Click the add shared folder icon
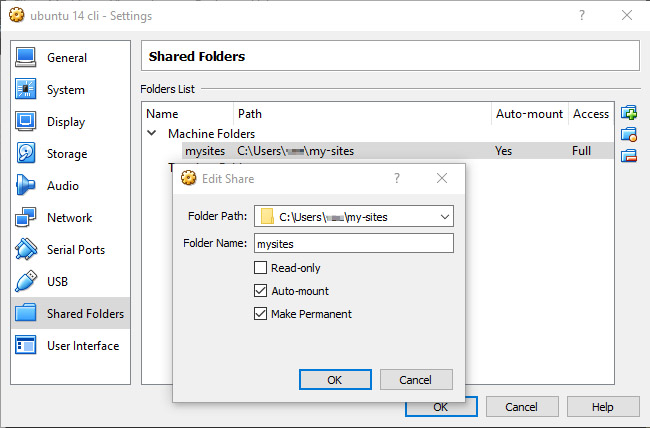650x428 pixels. (x=629, y=113)
